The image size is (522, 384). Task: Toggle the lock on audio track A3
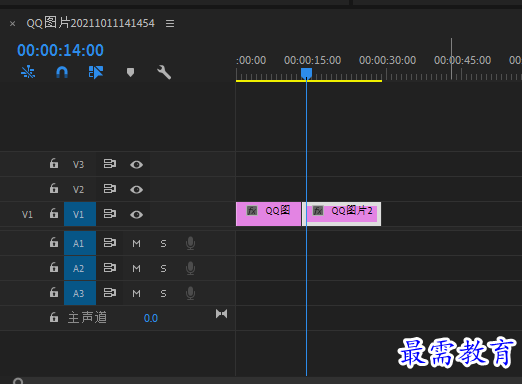(x=54, y=293)
